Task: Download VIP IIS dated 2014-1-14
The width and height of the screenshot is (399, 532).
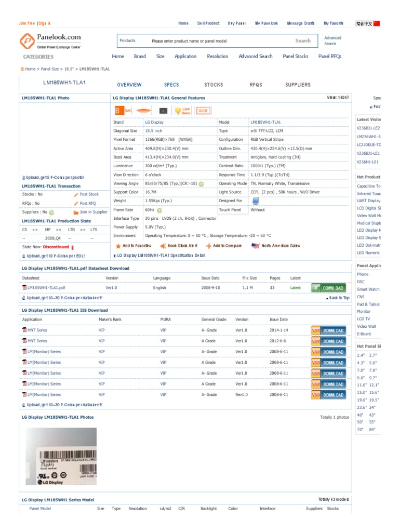Action: (x=328, y=330)
